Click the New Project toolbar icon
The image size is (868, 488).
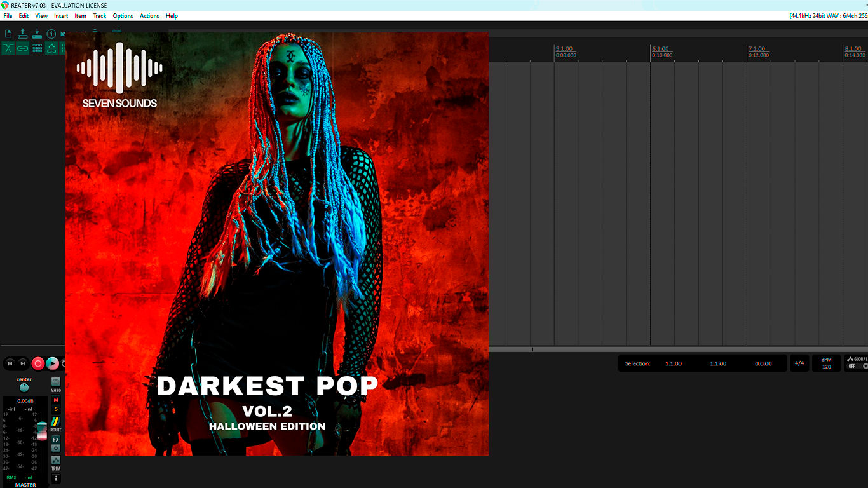pyautogui.click(x=8, y=34)
